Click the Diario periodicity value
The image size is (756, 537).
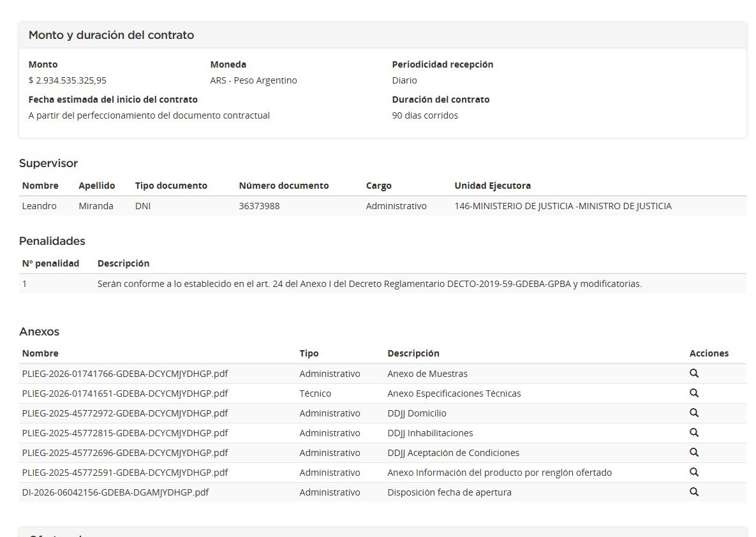point(404,80)
